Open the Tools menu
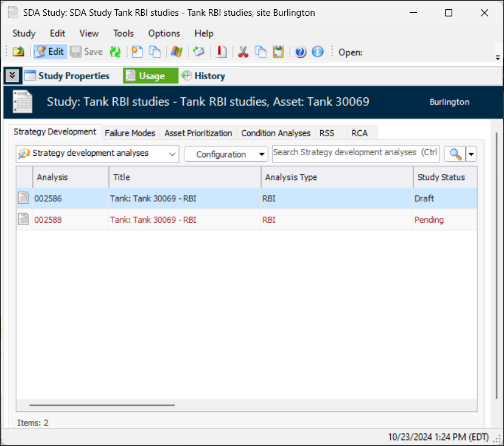 [x=124, y=33]
